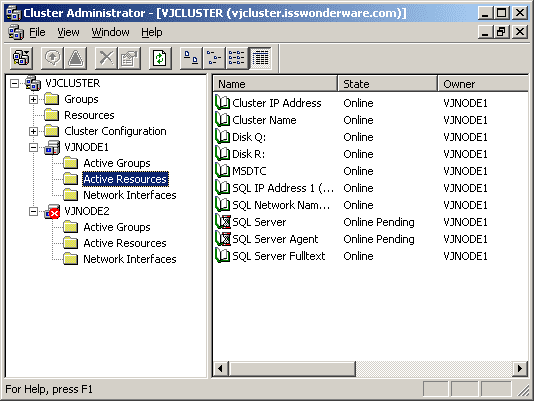This screenshot has width=534, height=401.
Task: Expand the Groups tree node
Action: 33,99
